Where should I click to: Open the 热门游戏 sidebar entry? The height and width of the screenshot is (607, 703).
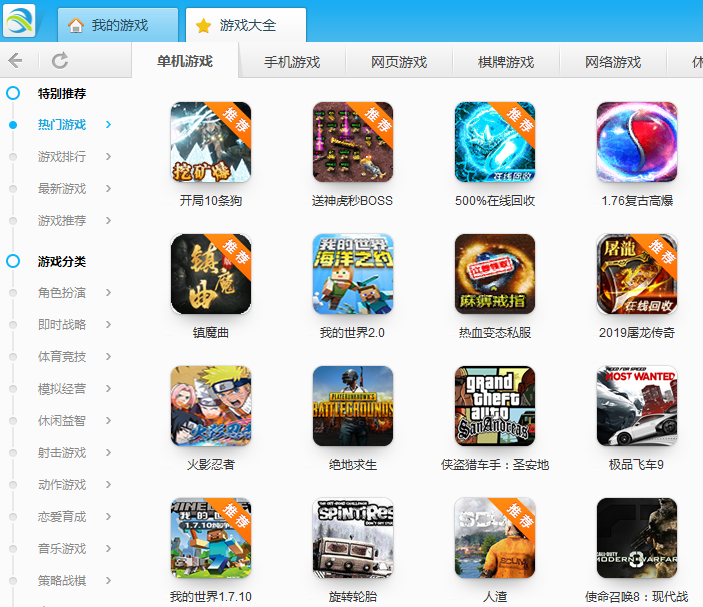(x=62, y=125)
